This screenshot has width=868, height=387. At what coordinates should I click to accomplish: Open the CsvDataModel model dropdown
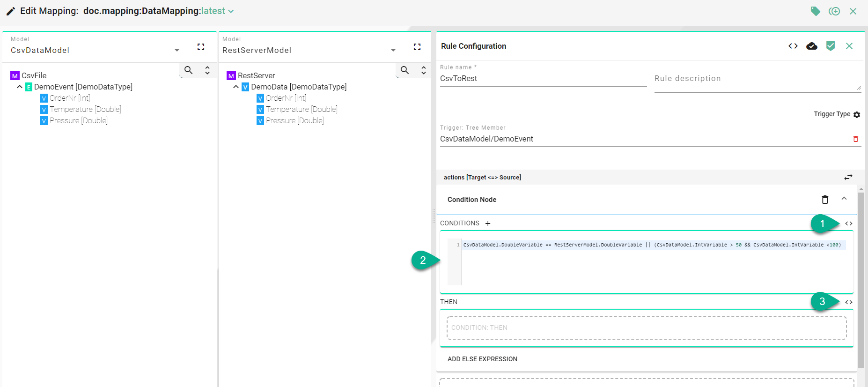[x=177, y=50]
